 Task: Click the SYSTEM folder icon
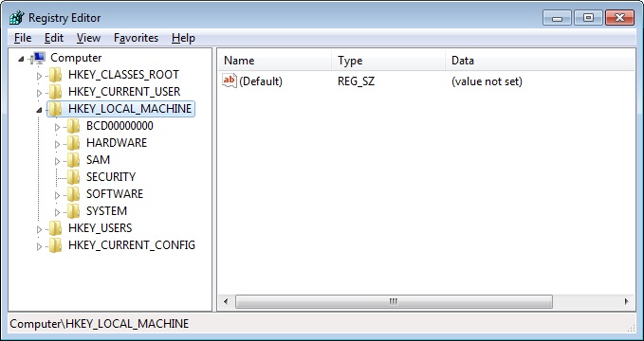click(74, 211)
